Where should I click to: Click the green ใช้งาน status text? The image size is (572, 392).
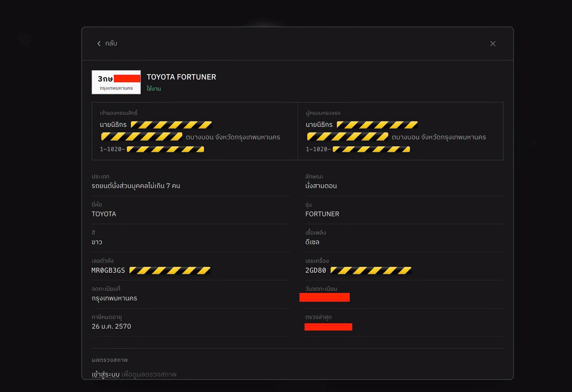(x=154, y=89)
